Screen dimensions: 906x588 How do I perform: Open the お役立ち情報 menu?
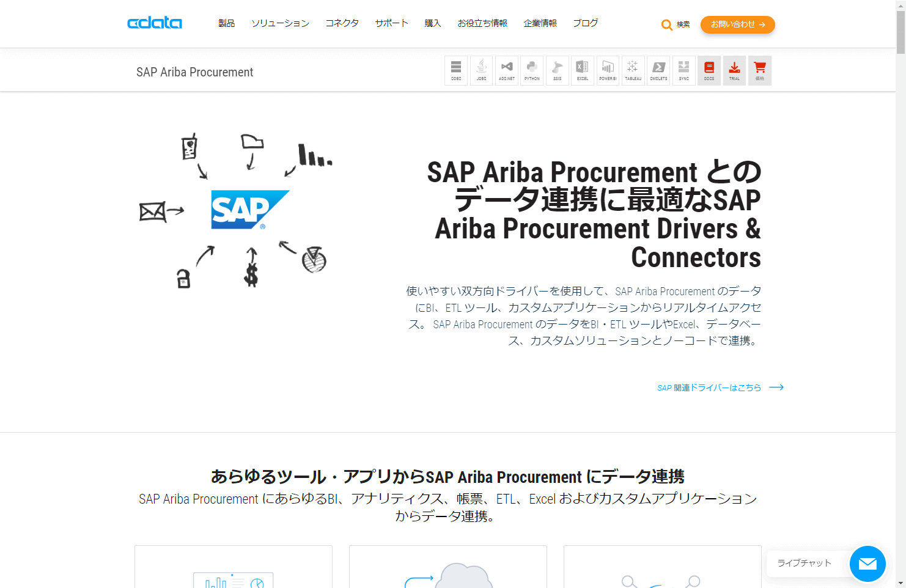(x=482, y=23)
